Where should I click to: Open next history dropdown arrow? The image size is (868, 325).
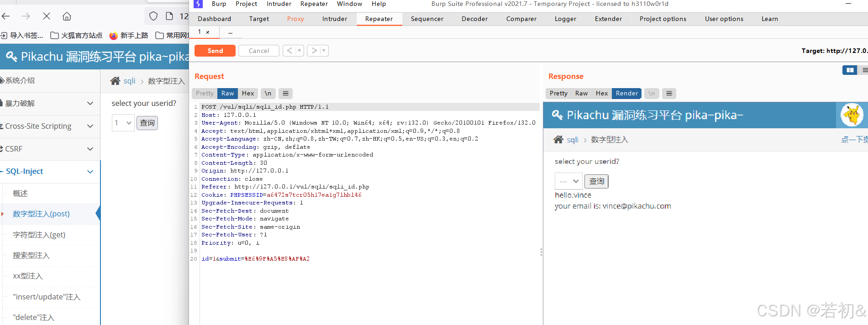click(324, 51)
